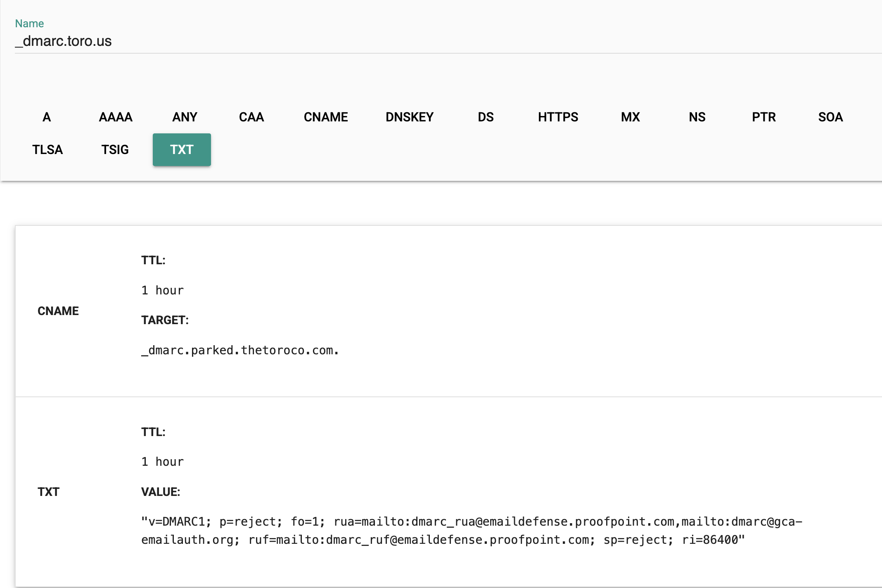Click the CNAME record's 1 hour TTL
The height and width of the screenshot is (588, 882).
[x=162, y=290]
